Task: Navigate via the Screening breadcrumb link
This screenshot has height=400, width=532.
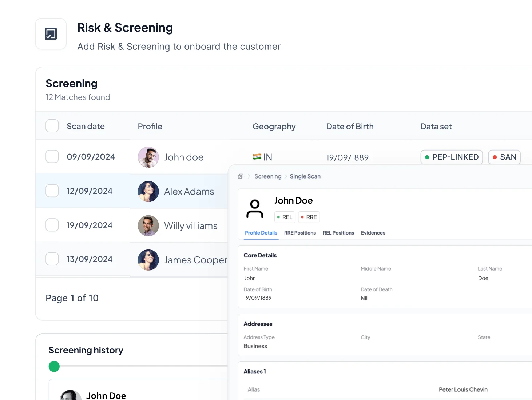Action: [268, 176]
